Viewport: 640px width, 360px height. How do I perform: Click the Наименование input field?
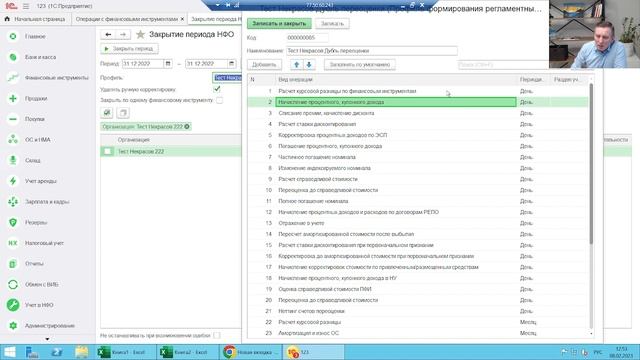371,51
